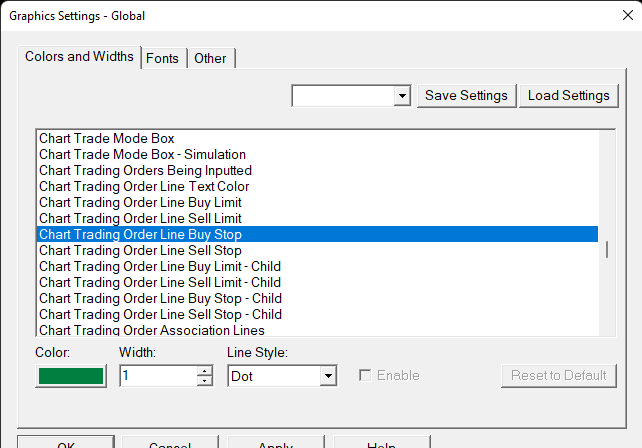
Task: Select the Colors and Widths tab
Action: (79, 57)
